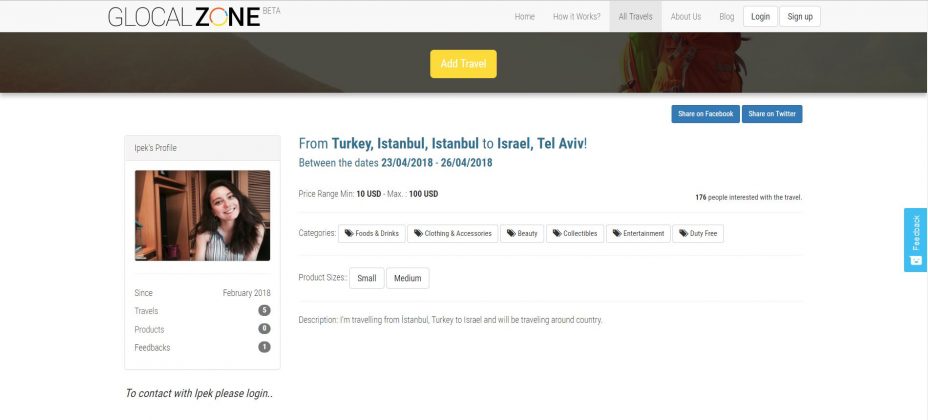Open the How it Works? page

(x=576, y=17)
